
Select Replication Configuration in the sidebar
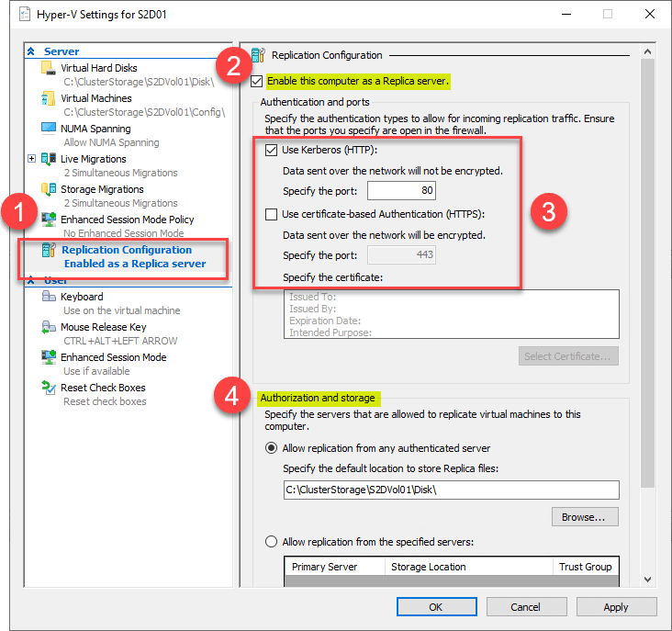coord(127,250)
